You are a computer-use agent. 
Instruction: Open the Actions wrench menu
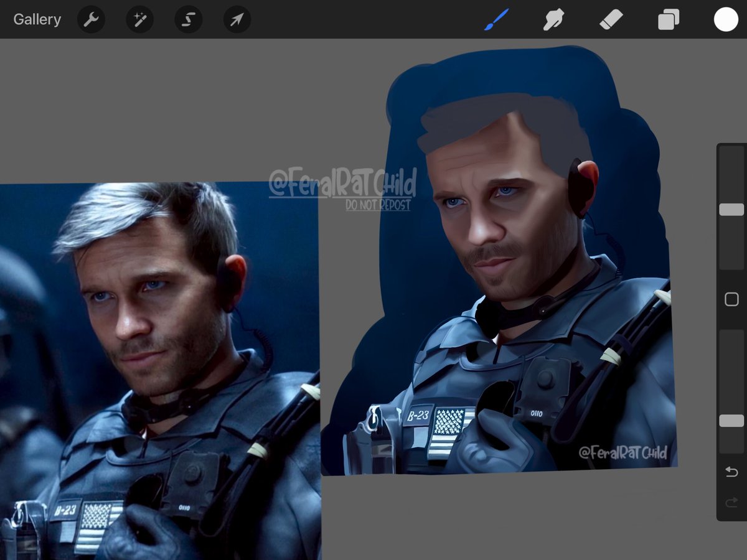(91, 20)
